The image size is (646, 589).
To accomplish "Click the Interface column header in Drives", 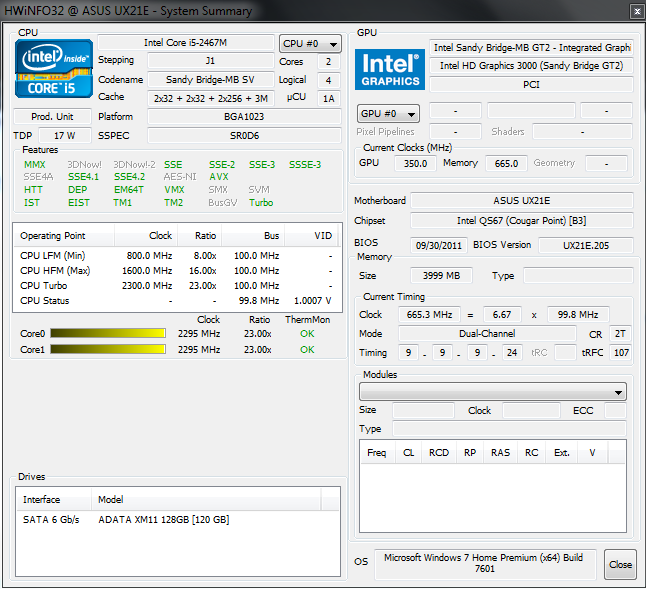I will [x=54, y=500].
